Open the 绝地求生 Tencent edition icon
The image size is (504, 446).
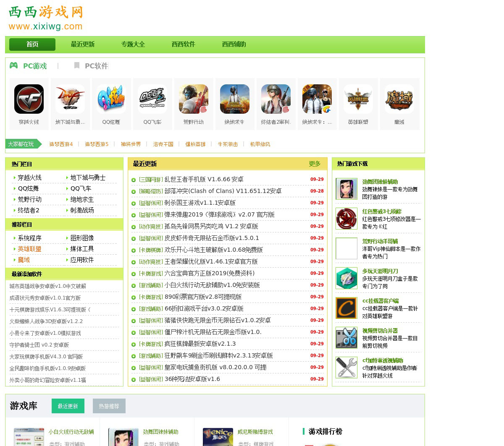point(317,99)
